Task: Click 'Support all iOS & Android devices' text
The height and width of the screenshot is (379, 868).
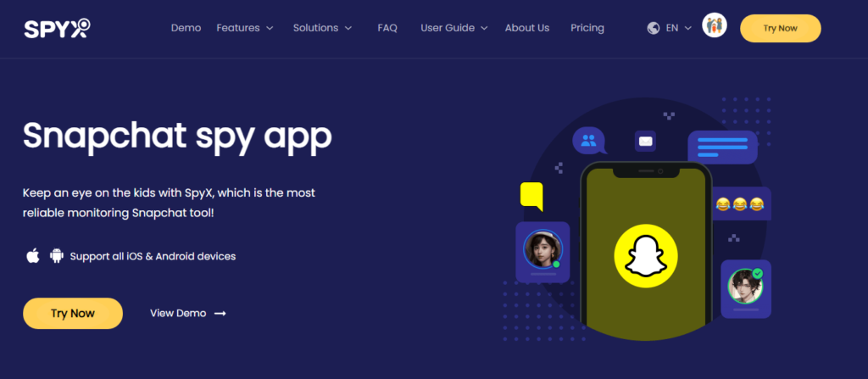Action: pyautogui.click(x=153, y=256)
